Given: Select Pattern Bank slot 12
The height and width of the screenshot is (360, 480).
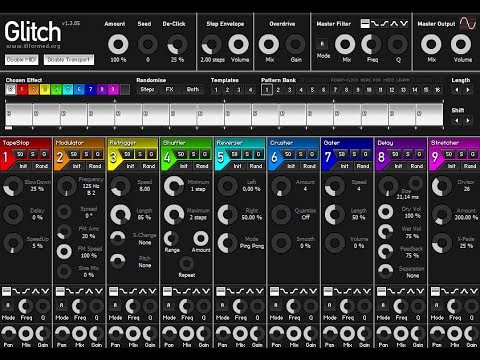Looking at the screenshot, I should pos(392,90).
